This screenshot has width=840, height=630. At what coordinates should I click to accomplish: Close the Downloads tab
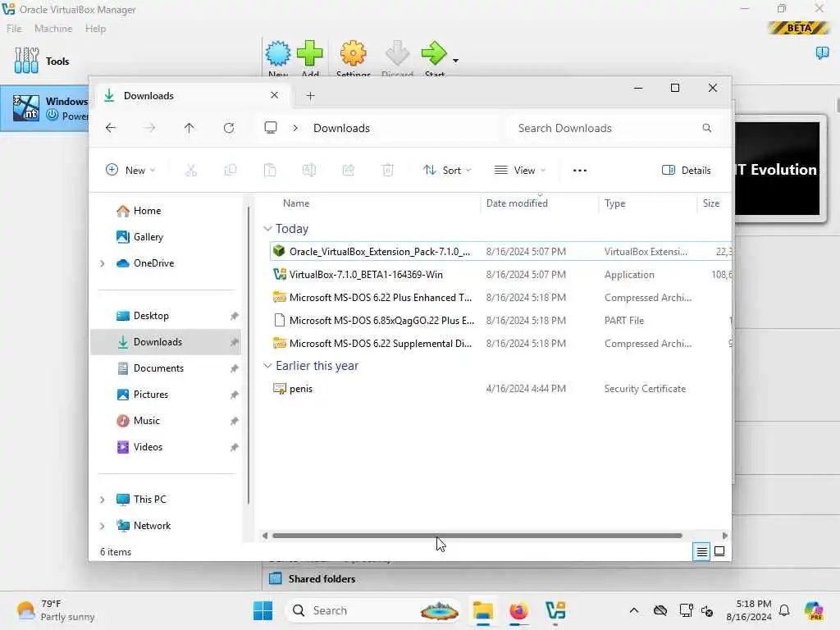tap(274, 95)
